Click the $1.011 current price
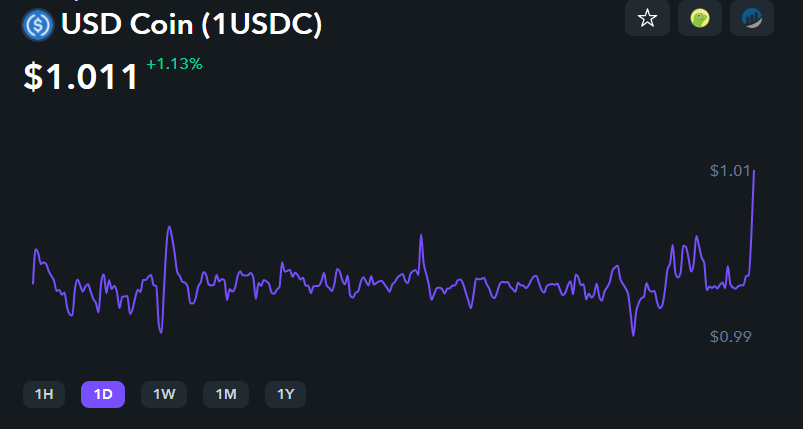 point(81,77)
